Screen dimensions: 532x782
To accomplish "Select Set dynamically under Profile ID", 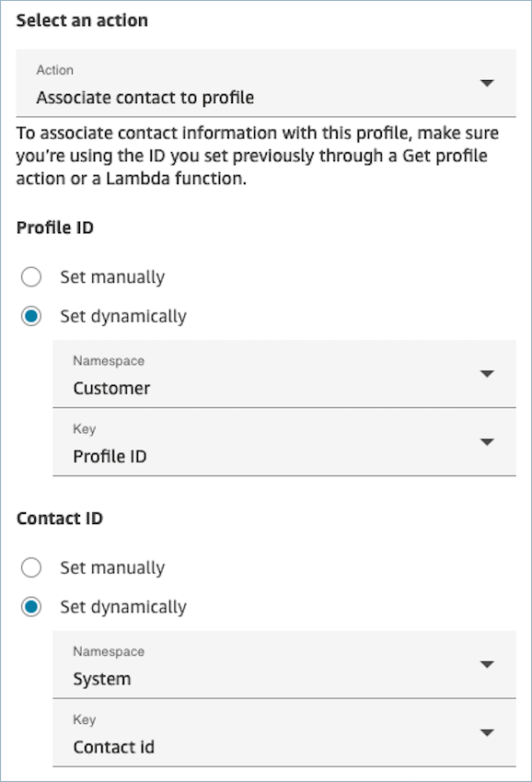I will (x=30, y=315).
